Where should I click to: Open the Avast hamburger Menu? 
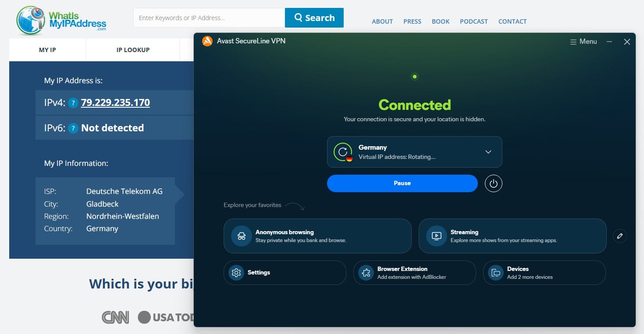[x=584, y=42]
